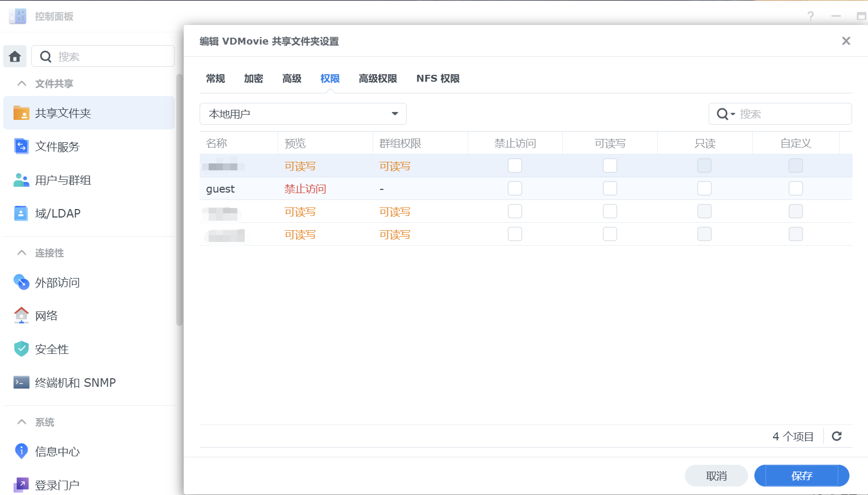The width and height of the screenshot is (868, 495).
Task: Switch to the 高级权限 tab
Action: tap(378, 79)
